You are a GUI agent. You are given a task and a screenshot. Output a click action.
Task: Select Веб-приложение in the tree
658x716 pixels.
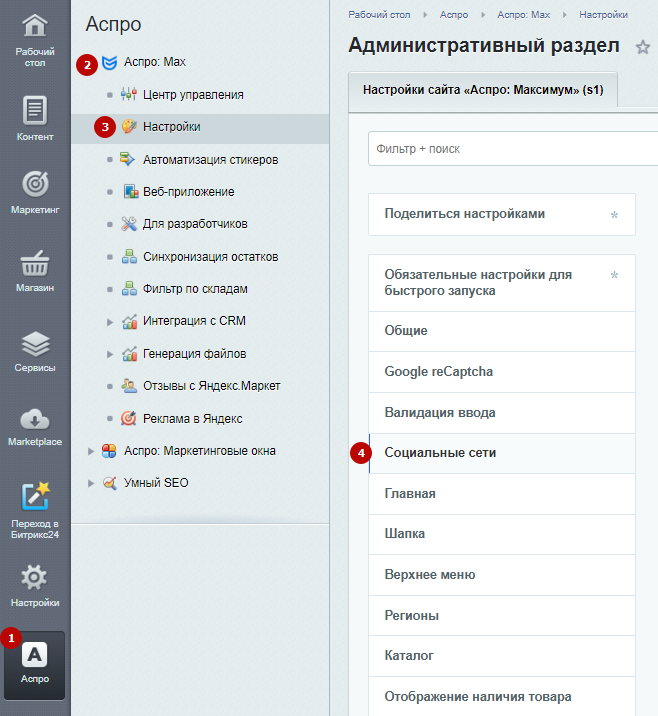tap(189, 192)
